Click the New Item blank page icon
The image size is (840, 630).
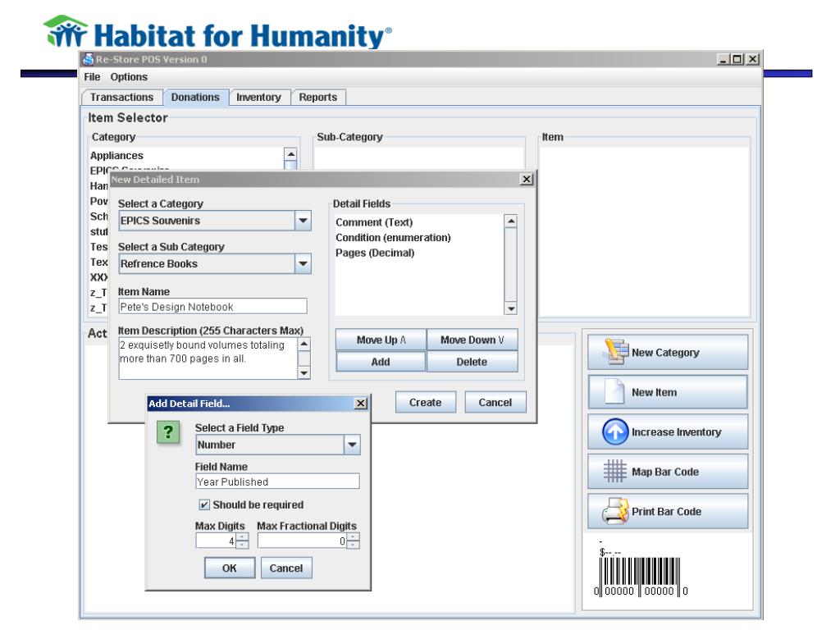pyautogui.click(x=614, y=391)
